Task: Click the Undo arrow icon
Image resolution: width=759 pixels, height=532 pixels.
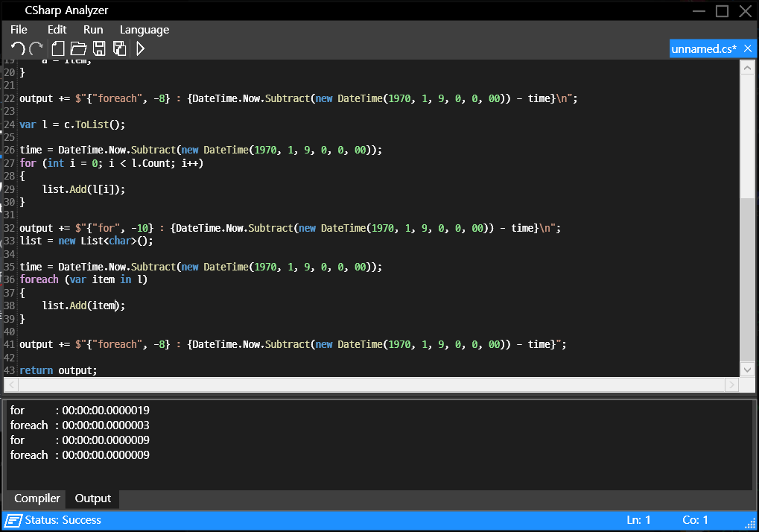Action: (x=18, y=49)
